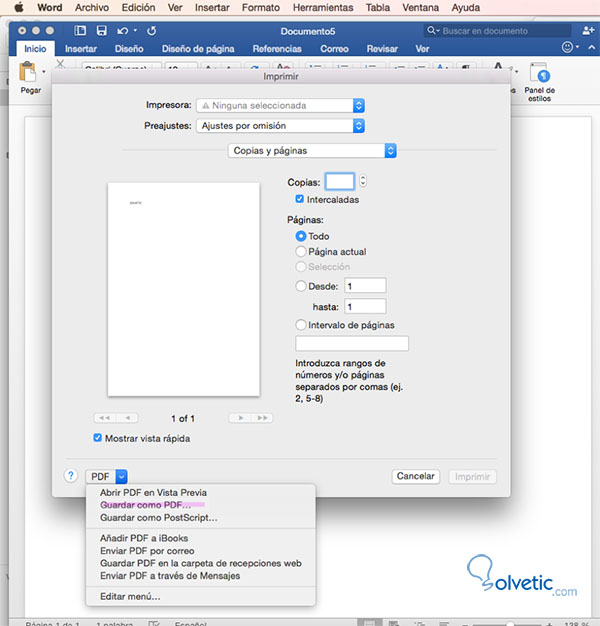Image resolution: width=600 pixels, height=626 pixels.
Task: Click the Copias stepper arrows
Action: click(362, 181)
